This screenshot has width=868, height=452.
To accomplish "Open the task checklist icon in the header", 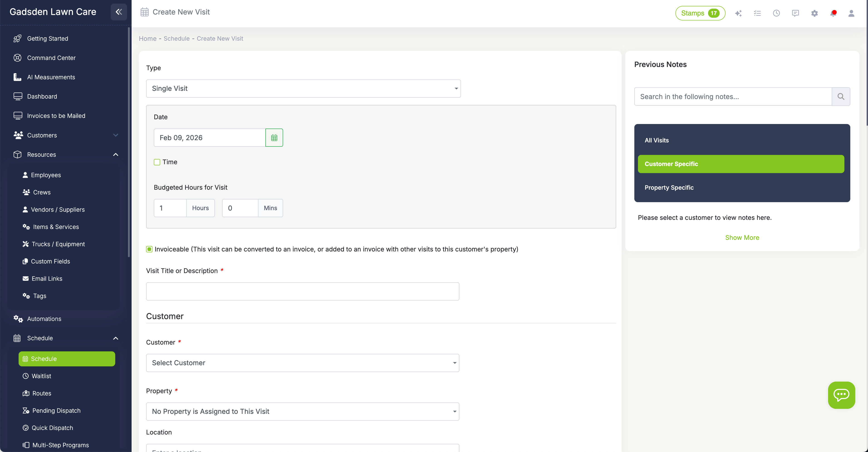I will tap(757, 13).
